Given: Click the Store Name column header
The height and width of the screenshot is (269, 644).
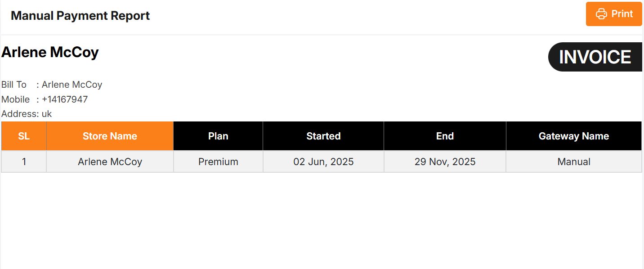Looking at the screenshot, I should pos(110,136).
